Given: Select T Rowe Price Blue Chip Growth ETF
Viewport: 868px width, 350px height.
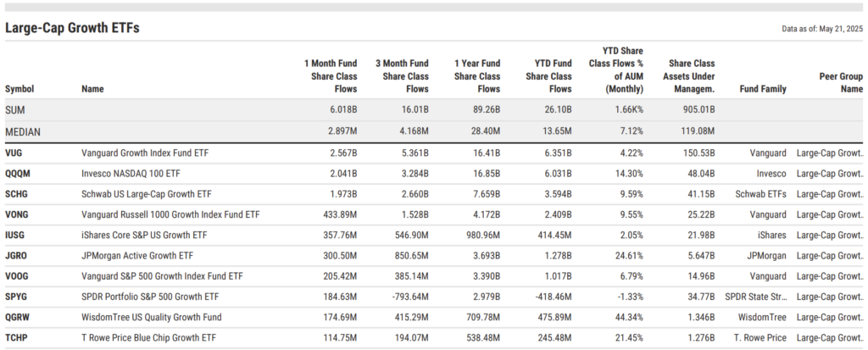Looking at the screenshot, I should point(149,338).
